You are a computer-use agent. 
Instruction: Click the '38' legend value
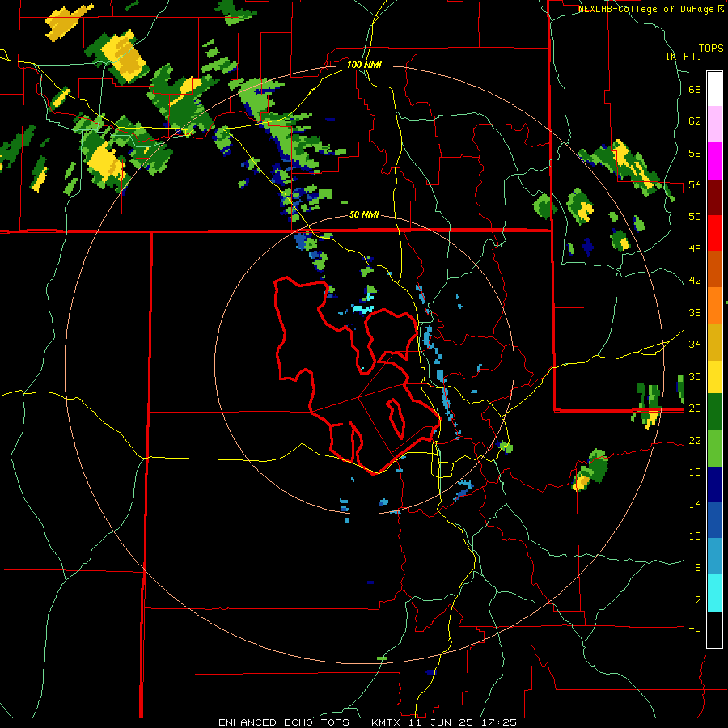pyautogui.click(x=695, y=312)
